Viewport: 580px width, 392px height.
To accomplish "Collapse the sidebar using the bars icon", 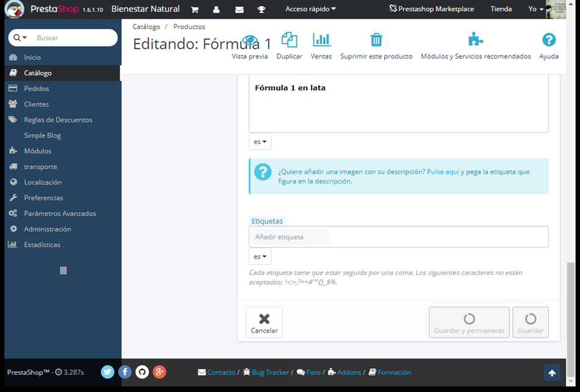I will pyautogui.click(x=63, y=271).
